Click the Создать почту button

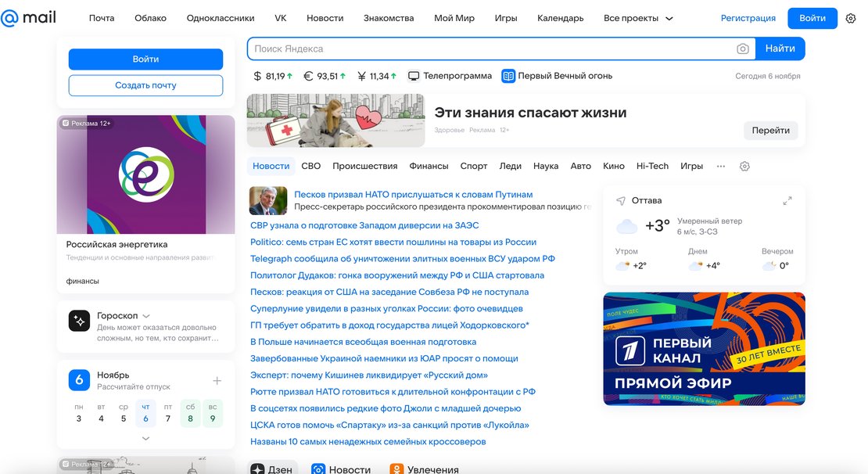pyautogui.click(x=145, y=86)
